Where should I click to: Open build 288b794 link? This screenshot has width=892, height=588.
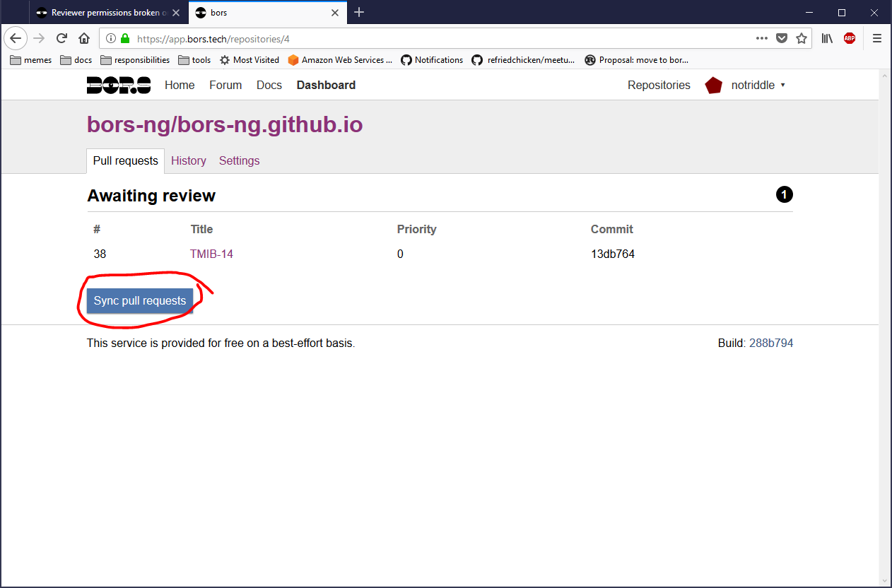coord(770,343)
